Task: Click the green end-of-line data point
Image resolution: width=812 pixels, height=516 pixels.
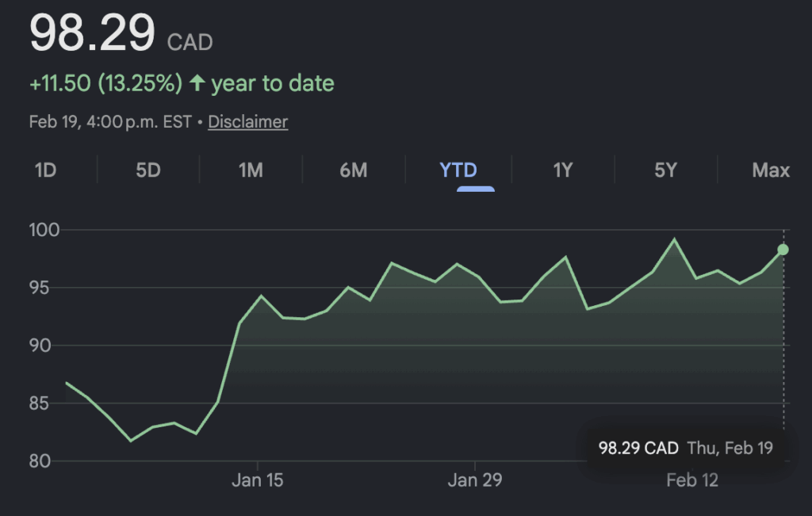Action: (x=783, y=250)
